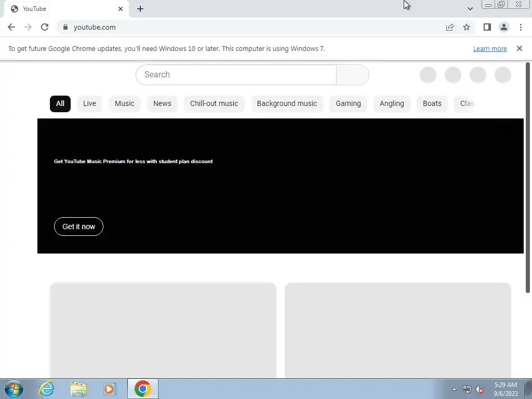This screenshot has height=399, width=532.
Task: Bookmark this tab with the star icon
Action: pos(467,27)
